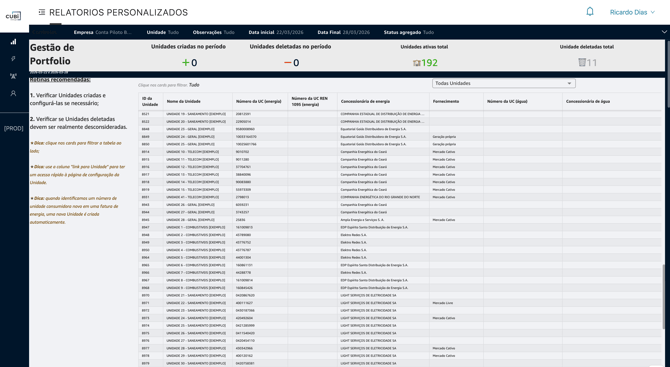Select row UNIDADE 1 - COMBUSTIVEIS [EXEMPLO]
Viewport: 670px width, 367px height.
(x=400, y=227)
